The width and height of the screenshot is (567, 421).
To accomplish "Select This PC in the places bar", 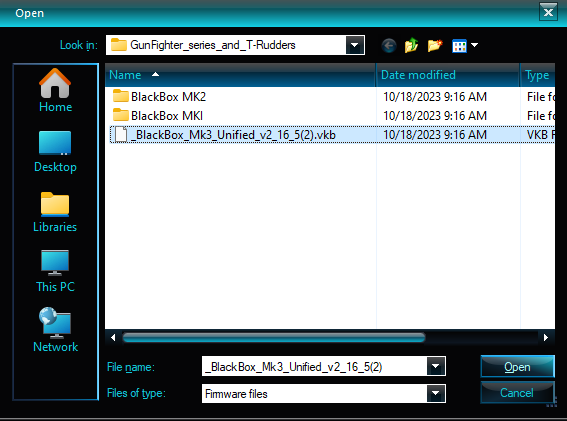I will pyautogui.click(x=55, y=271).
